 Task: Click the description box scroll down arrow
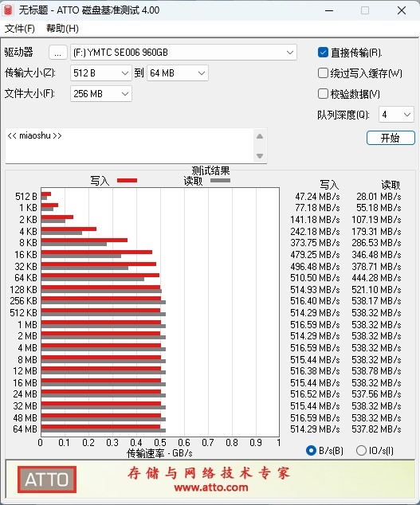click(260, 156)
